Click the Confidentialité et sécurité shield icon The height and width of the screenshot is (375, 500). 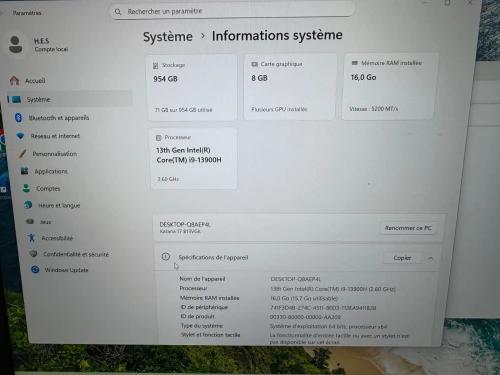pos(33,254)
